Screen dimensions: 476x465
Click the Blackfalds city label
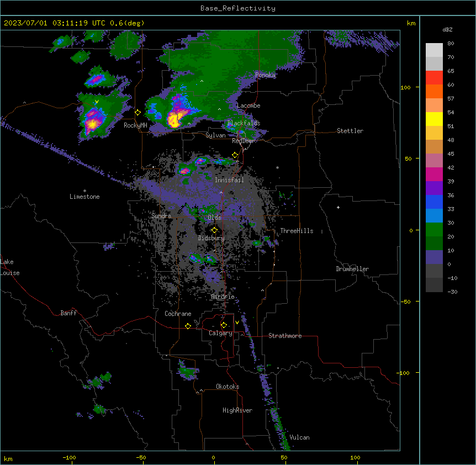click(244, 123)
